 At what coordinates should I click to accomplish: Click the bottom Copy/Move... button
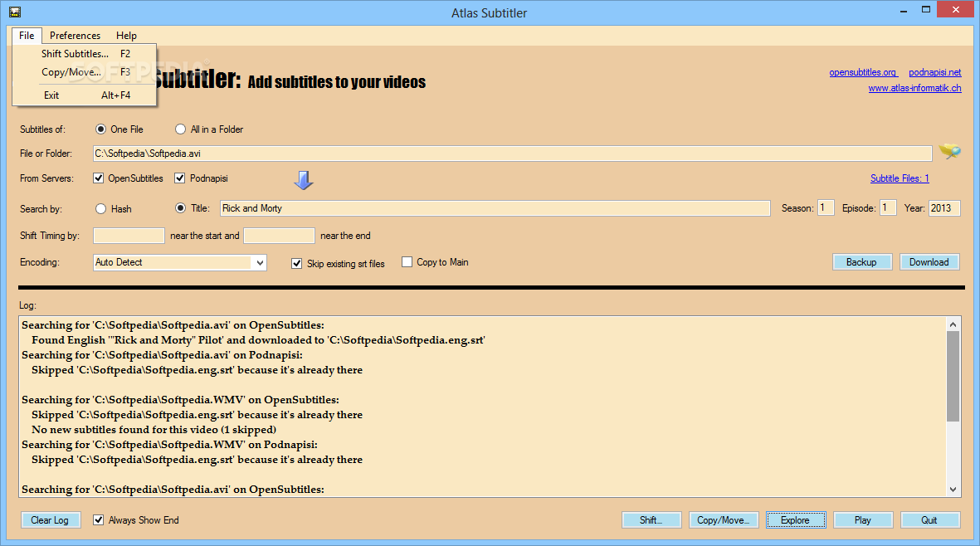click(723, 519)
